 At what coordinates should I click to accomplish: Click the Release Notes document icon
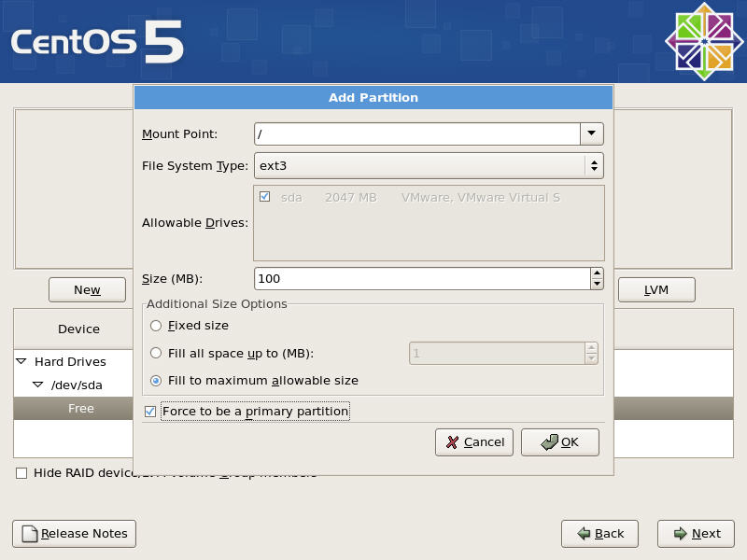(x=30, y=534)
